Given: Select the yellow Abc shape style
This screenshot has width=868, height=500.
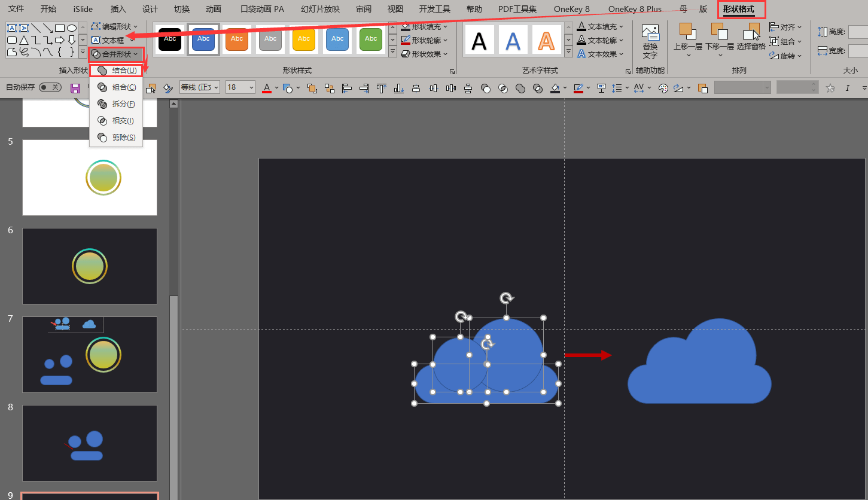Looking at the screenshot, I should point(304,39).
